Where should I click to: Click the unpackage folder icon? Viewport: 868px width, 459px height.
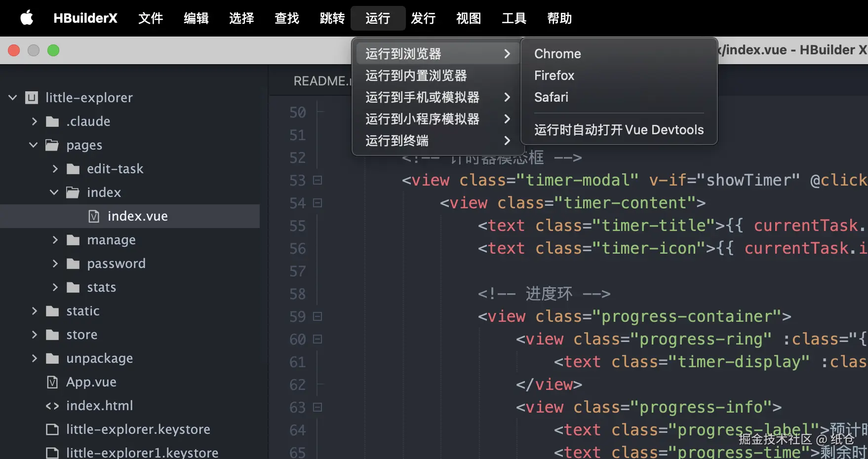(x=52, y=358)
